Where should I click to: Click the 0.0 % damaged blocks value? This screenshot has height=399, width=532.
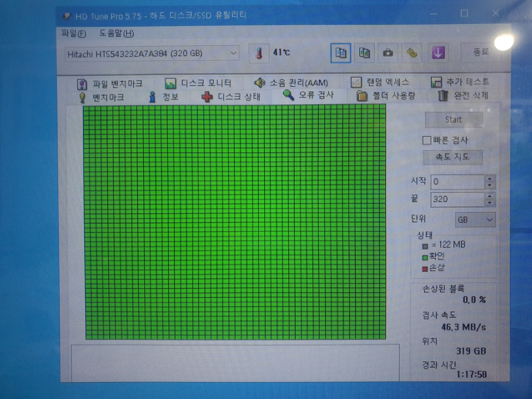(474, 299)
